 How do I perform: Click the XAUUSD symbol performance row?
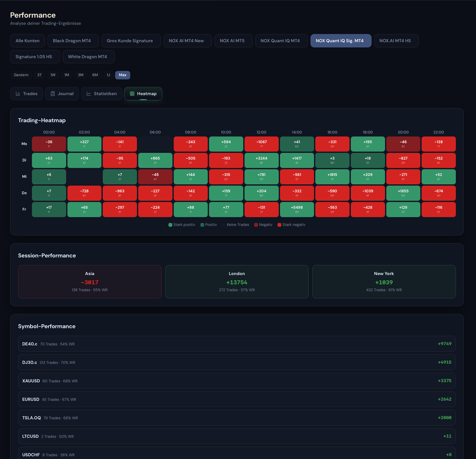pyautogui.click(x=237, y=381)
